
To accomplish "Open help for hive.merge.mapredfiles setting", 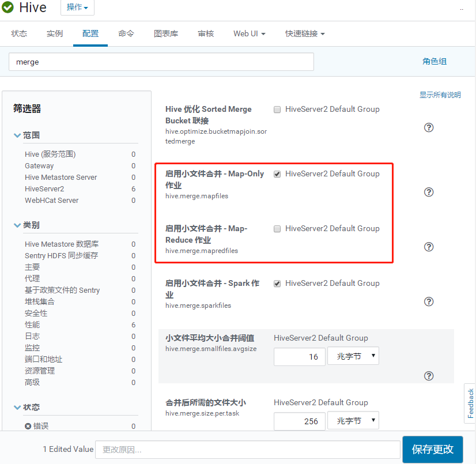I will (428, 247).
